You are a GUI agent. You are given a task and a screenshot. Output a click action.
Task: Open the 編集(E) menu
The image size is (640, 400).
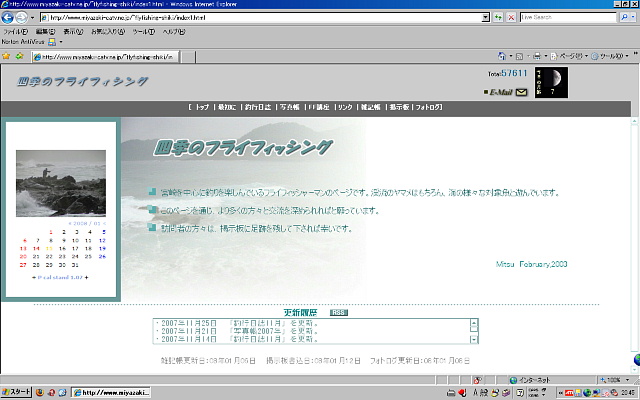click(45, 31)
